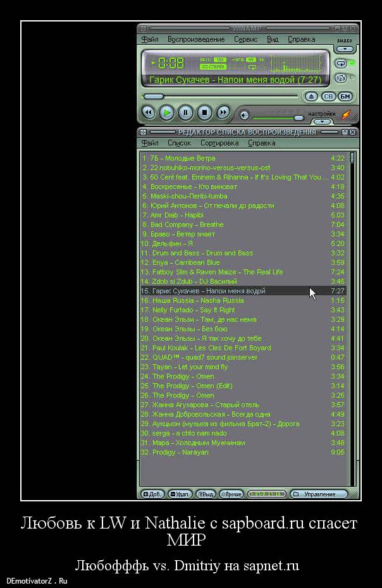The height and width of the screenshot is (588, 382).
Task: Click the Выд. select button
Action: pos(206,494)
